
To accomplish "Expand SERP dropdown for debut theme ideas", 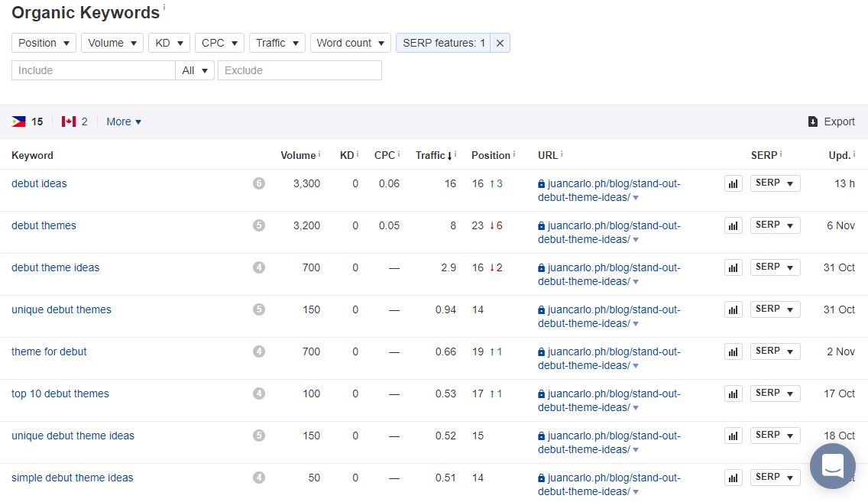I will click(775, 267).
